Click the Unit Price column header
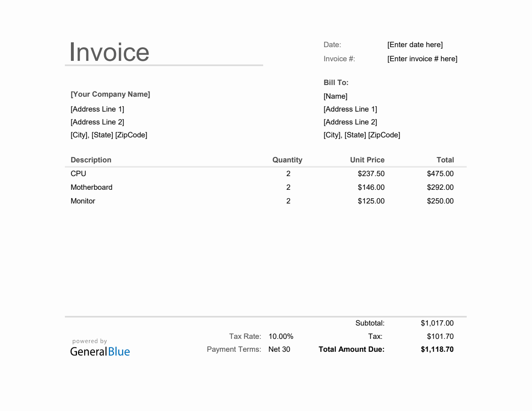Screen dimensions: 532x411 point(367,160)
